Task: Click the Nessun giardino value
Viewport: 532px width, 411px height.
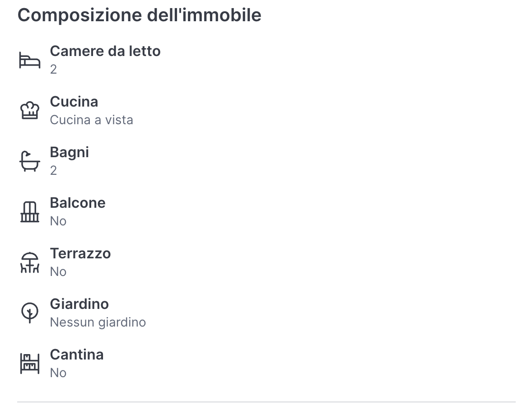Action: tap(98, 322)
